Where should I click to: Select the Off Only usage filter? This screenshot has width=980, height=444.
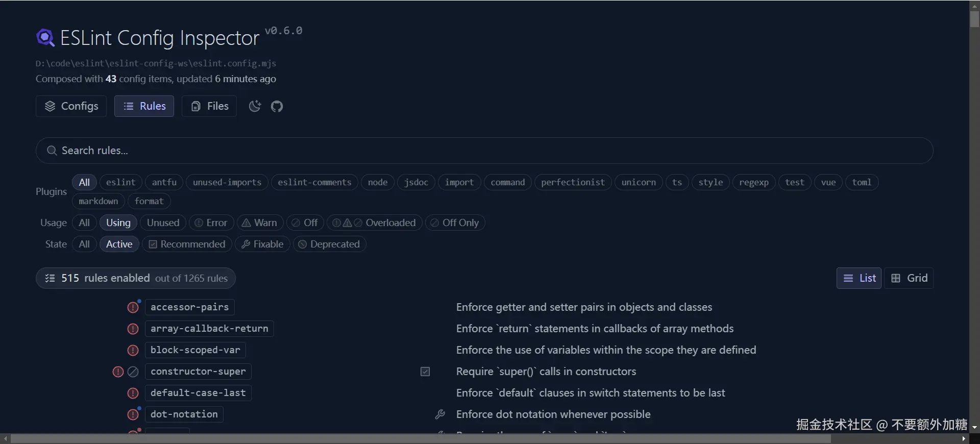[x=455, y=223]
